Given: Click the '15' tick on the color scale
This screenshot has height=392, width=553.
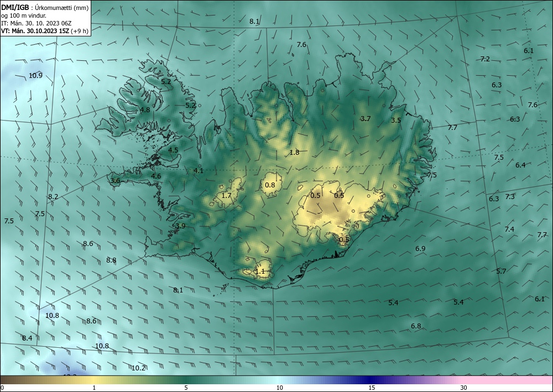Looking at the screenshot, I should (372, 388).
